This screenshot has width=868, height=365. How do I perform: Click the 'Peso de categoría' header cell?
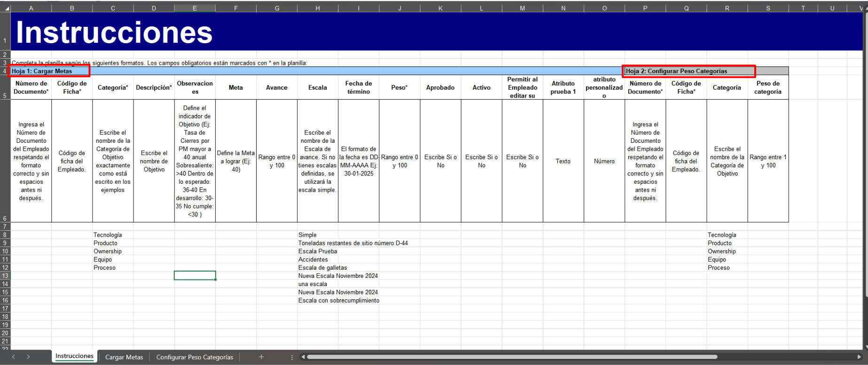(768, 87)
